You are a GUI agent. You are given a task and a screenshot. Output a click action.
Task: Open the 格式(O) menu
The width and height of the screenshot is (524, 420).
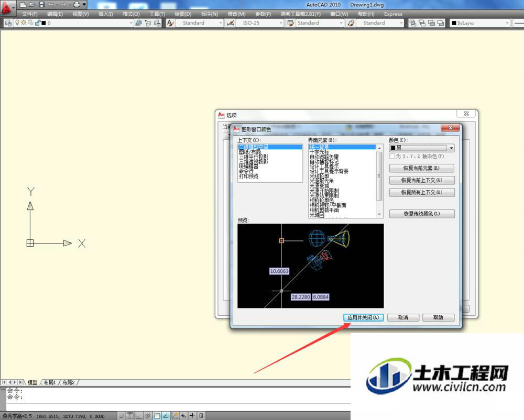tap(131, 14)
